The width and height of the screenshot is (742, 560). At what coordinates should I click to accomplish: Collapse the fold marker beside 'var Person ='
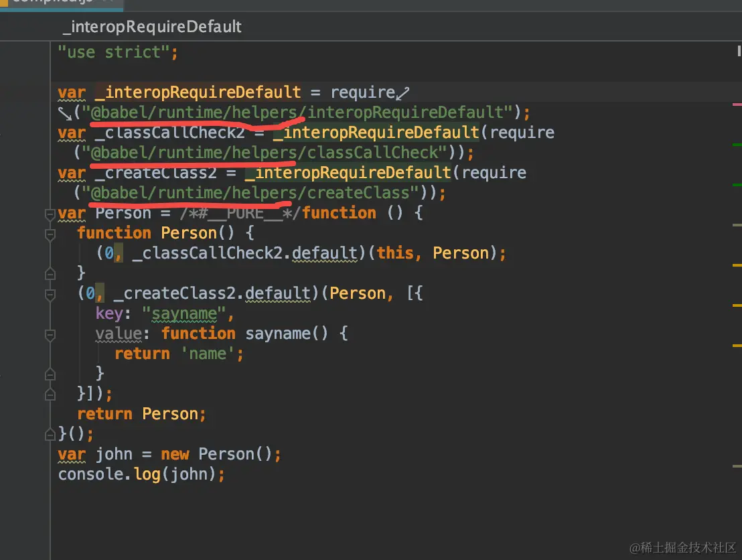click(x=50, y=214)
